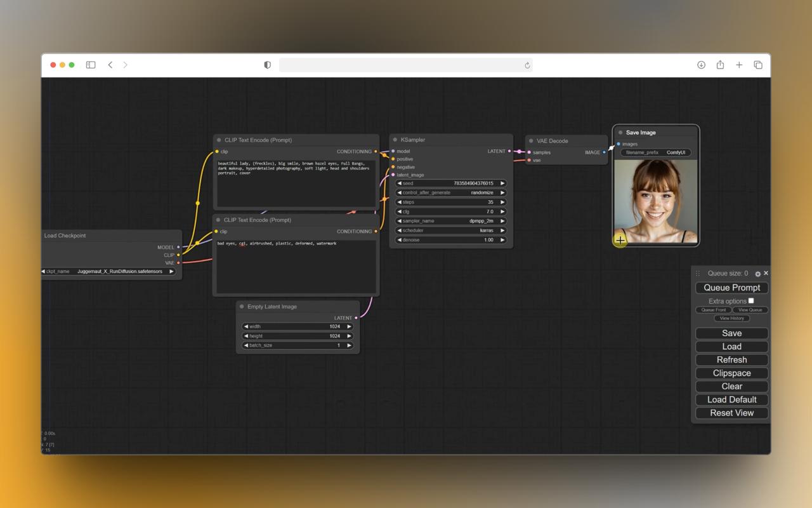Click the Queue Prompt button
This screenshot has height=508, width=812.
coord(731,288)
